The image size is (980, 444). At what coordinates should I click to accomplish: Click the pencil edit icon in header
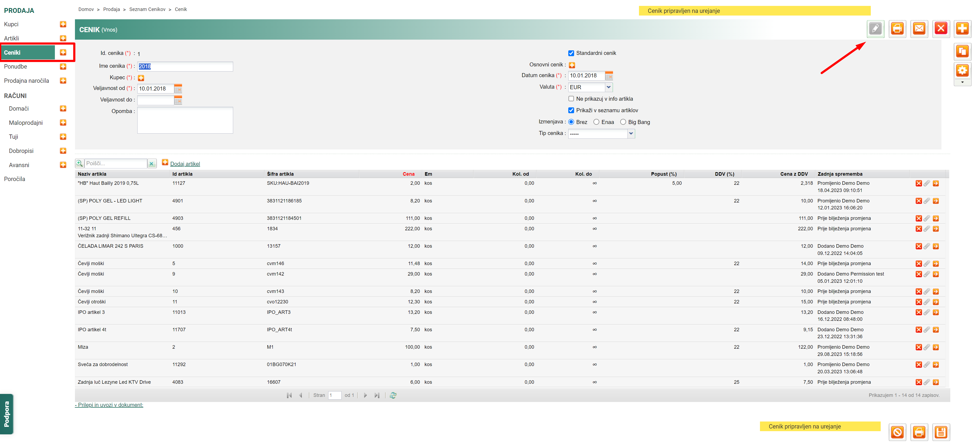[875, 29]
